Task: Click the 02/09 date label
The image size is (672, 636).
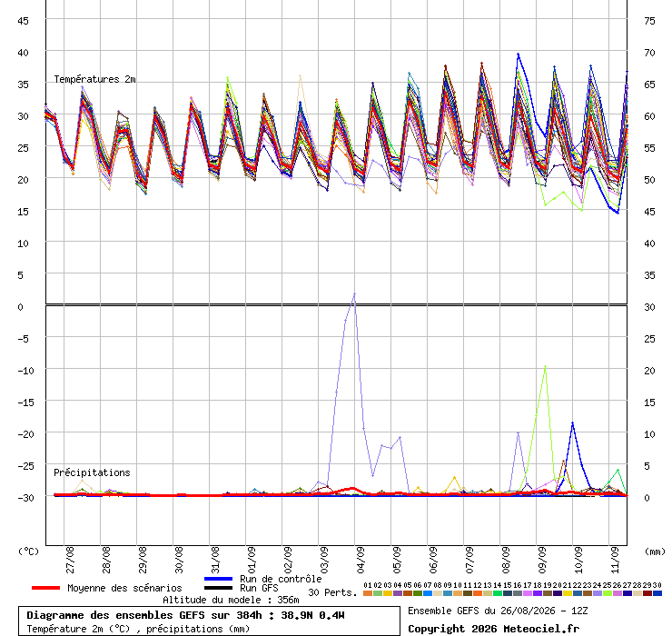Action: [x=288, y=560]
